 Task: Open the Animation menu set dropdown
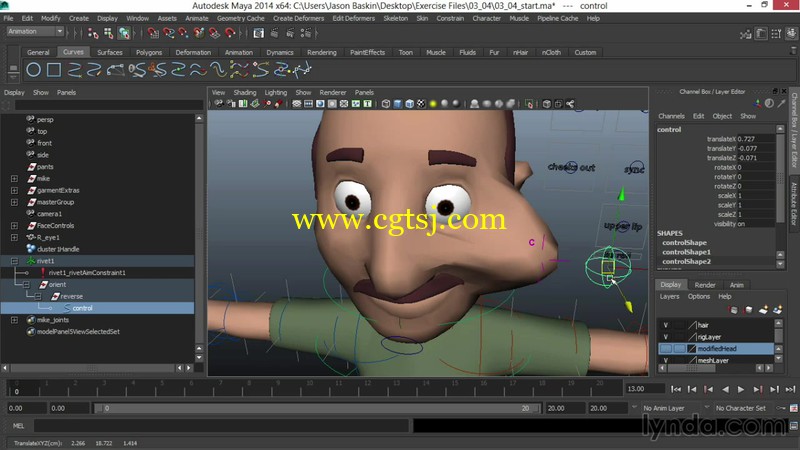point(35,32)
